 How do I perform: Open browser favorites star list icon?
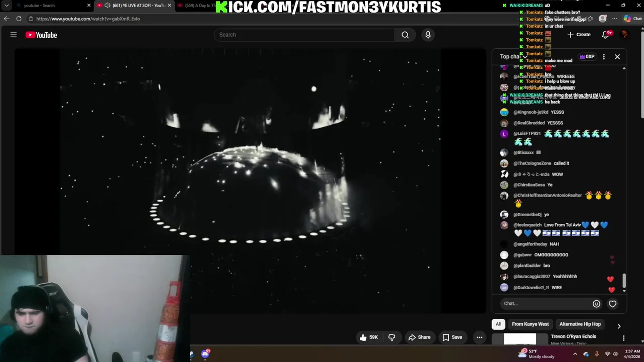pyautogui.click(x=591, y=19)
